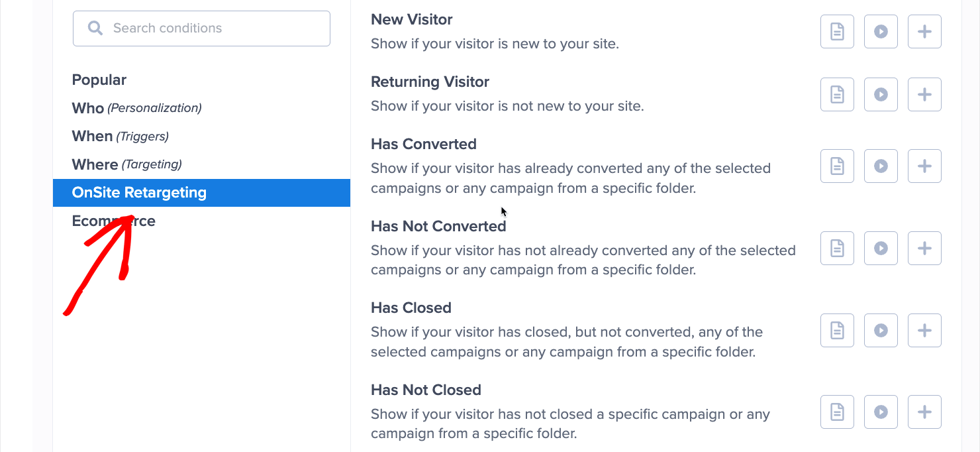Click the search magnifier icon
The height and width of the screenshot is (452, 980).
tap(95, 28)
